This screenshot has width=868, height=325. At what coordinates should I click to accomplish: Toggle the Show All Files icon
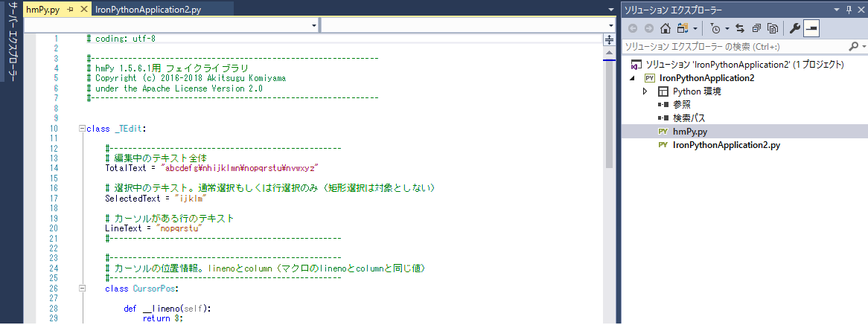coord(773,28)
